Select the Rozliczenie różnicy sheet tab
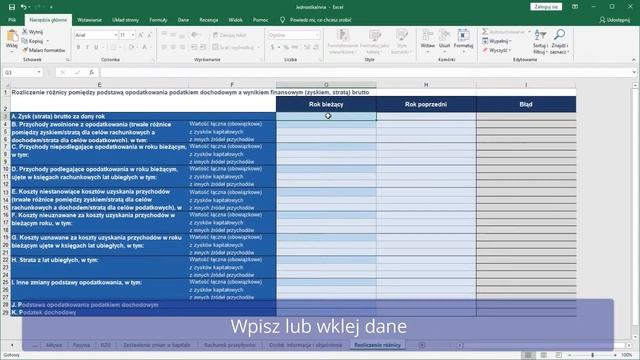Viewport: 640px width, 360px height. point(378,345)
